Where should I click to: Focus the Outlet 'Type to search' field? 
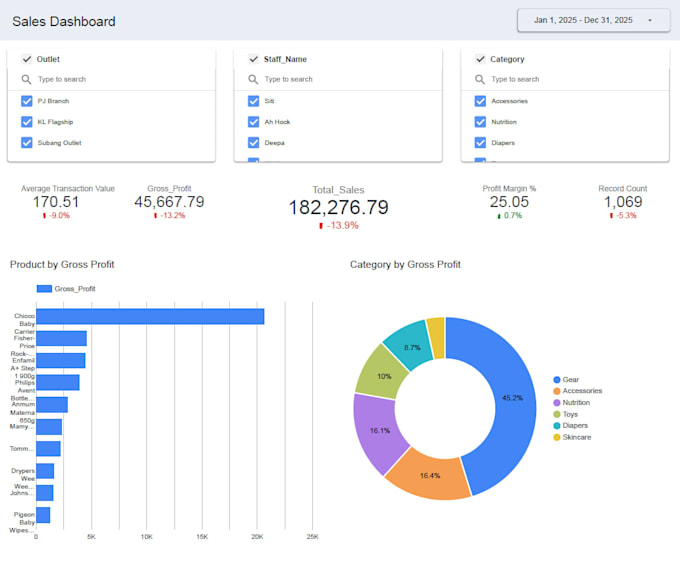(111, 79)
